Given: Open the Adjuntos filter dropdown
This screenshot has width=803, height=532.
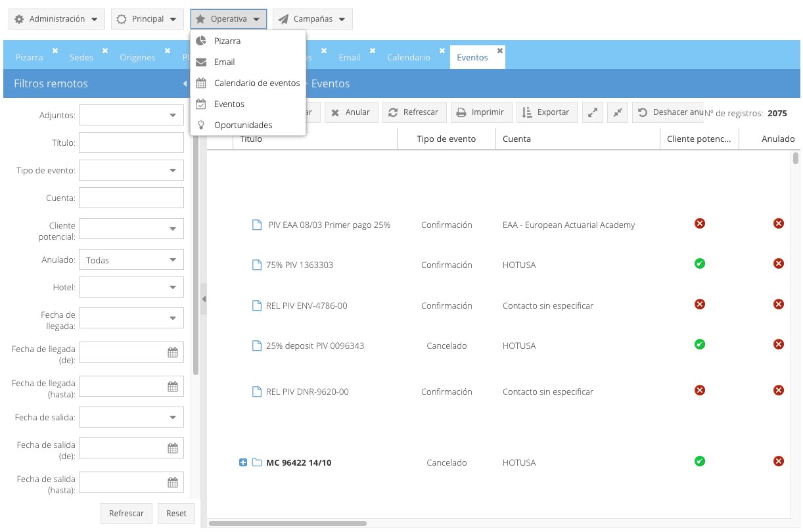Looking at the screenshot, I should [x=173, y=115].
